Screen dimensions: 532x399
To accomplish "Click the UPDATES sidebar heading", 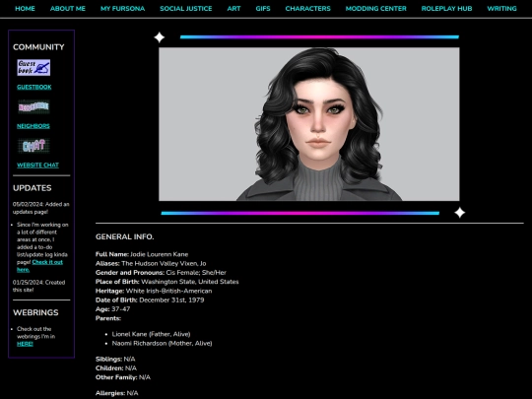I will coord(33,188).
